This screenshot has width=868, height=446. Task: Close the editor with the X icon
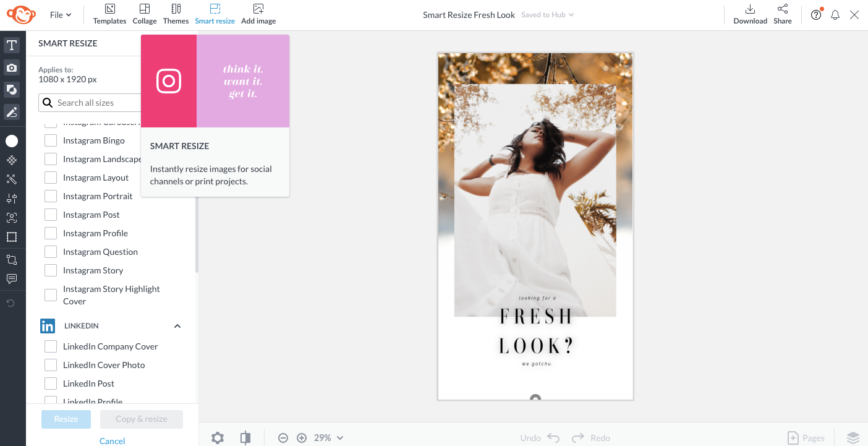854,15
